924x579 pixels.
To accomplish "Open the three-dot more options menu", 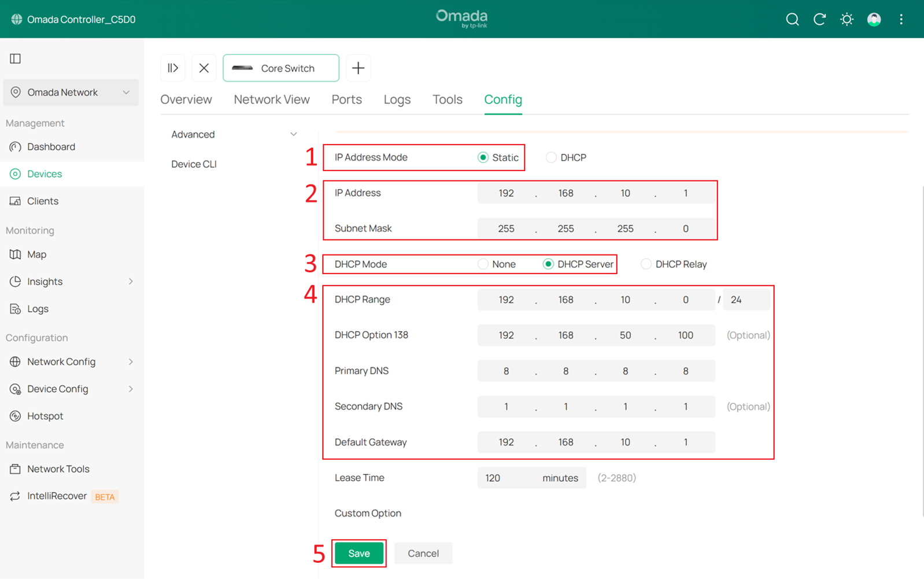I will (901, 19).
